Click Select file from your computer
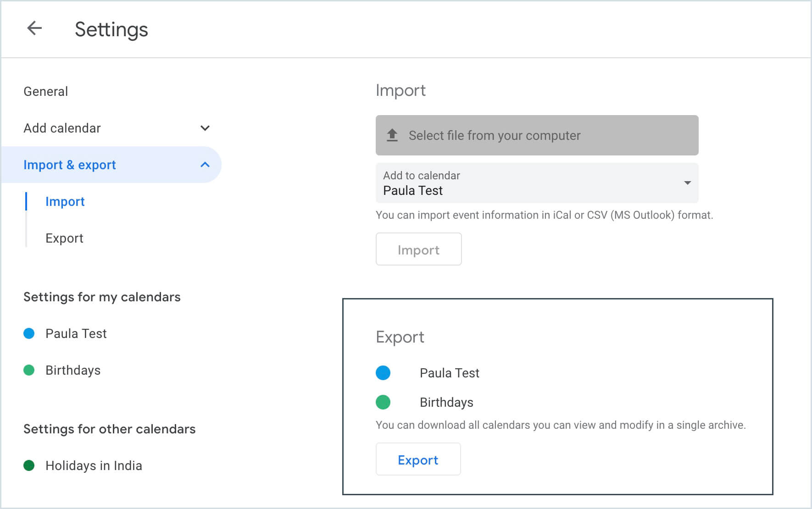 493,135
